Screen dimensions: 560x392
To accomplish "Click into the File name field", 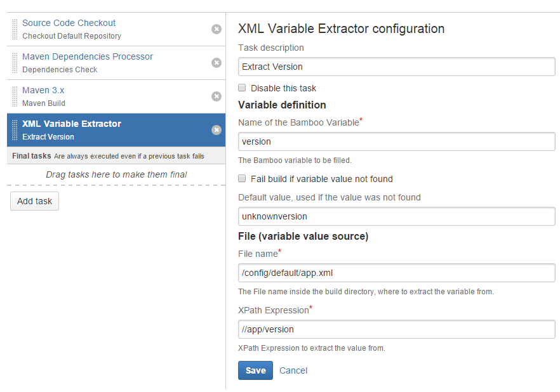I will [x=397, y=273].
